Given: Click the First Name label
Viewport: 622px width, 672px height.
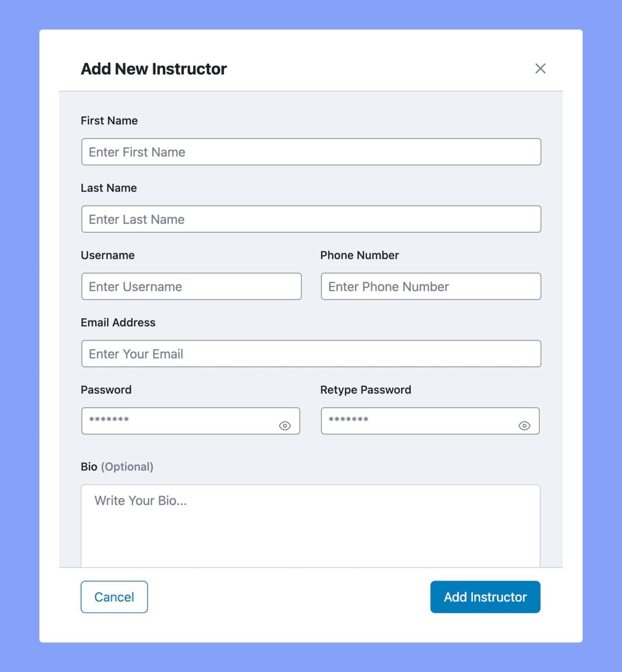Looking at the screenshot, I should click(x=109, y=121).
